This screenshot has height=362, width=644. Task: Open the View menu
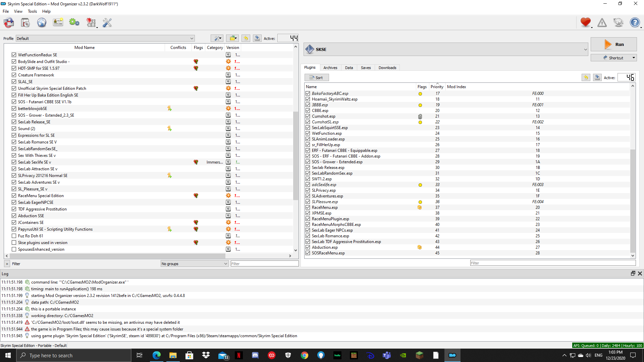[18, 11]
